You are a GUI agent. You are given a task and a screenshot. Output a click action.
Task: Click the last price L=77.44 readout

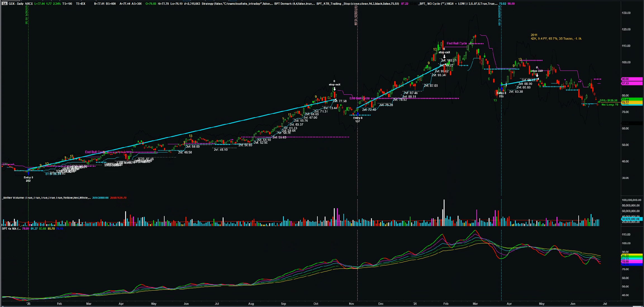[40, 4]
